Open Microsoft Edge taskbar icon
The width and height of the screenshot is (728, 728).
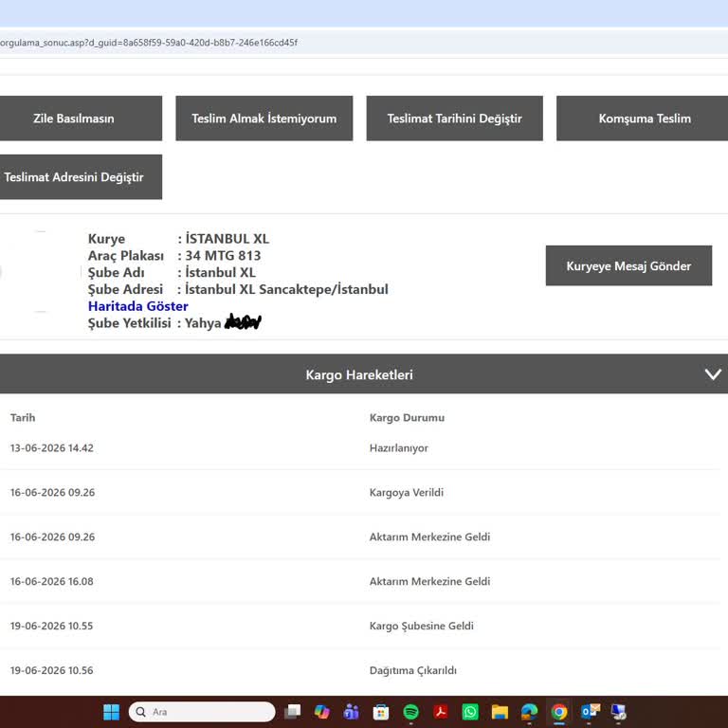[529, 712]
